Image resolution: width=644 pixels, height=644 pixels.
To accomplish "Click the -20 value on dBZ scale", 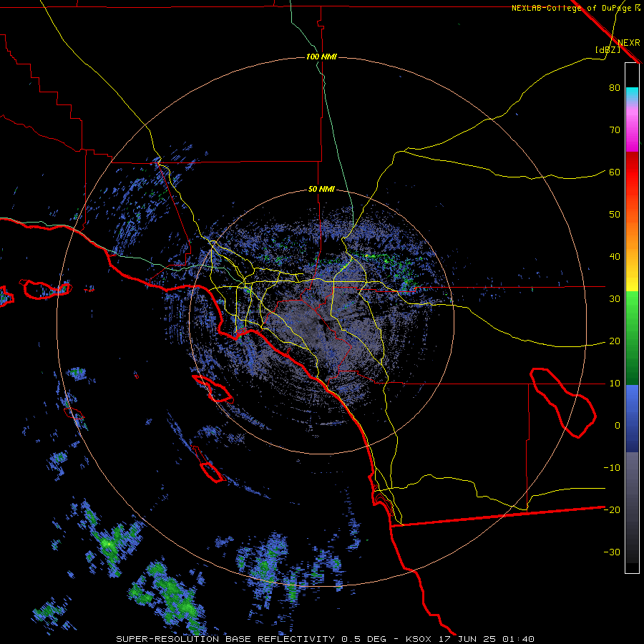I will [x=612, y=510].
